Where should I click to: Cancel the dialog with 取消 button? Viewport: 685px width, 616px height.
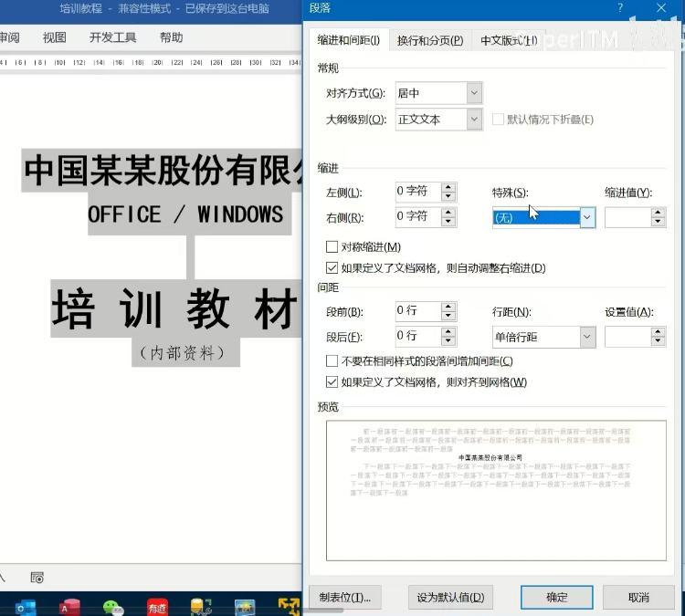638,597
